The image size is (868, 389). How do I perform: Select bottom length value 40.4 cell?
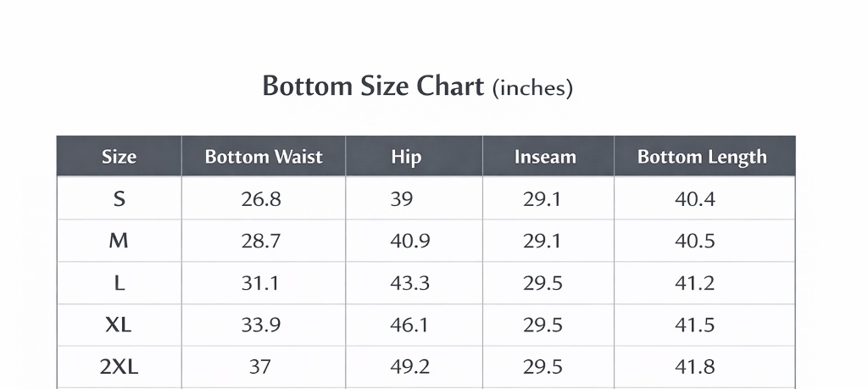(x=695, y=199)
